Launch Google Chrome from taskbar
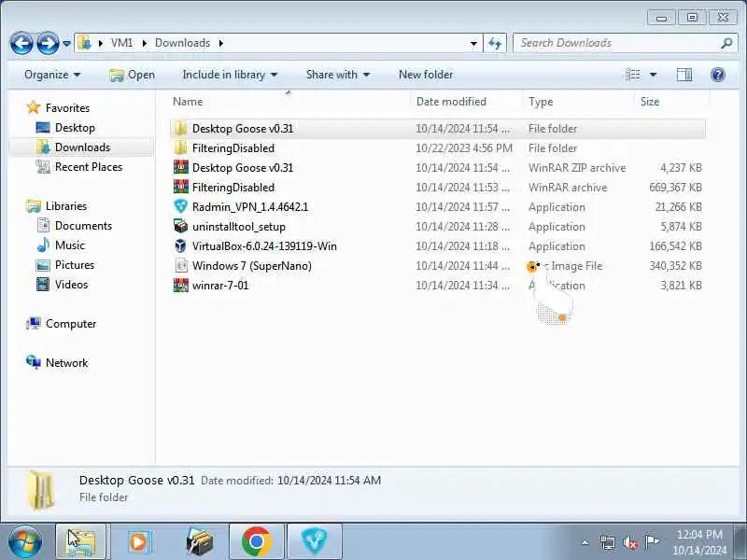 (256, 542)
